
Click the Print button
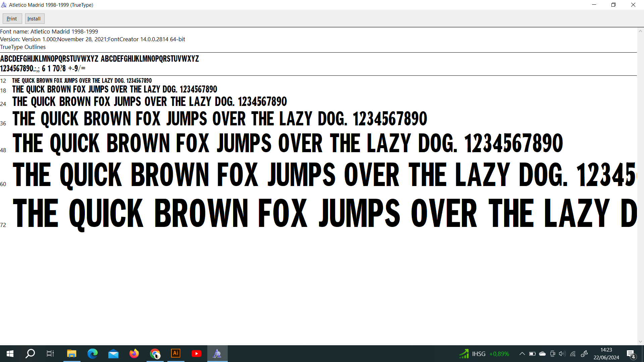click(12, 19)
